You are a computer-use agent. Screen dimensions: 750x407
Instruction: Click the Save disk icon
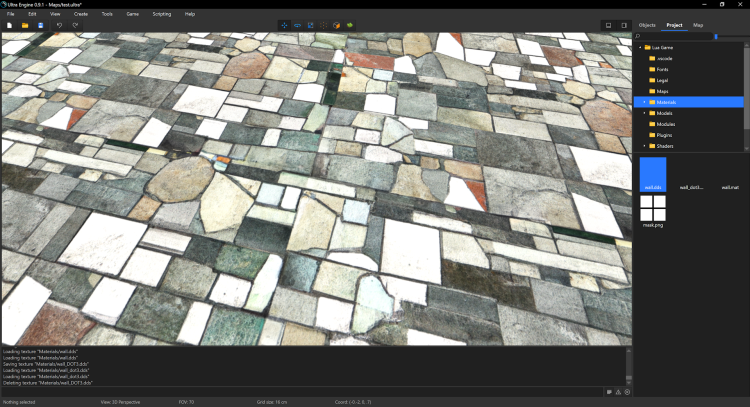[41, 25]
